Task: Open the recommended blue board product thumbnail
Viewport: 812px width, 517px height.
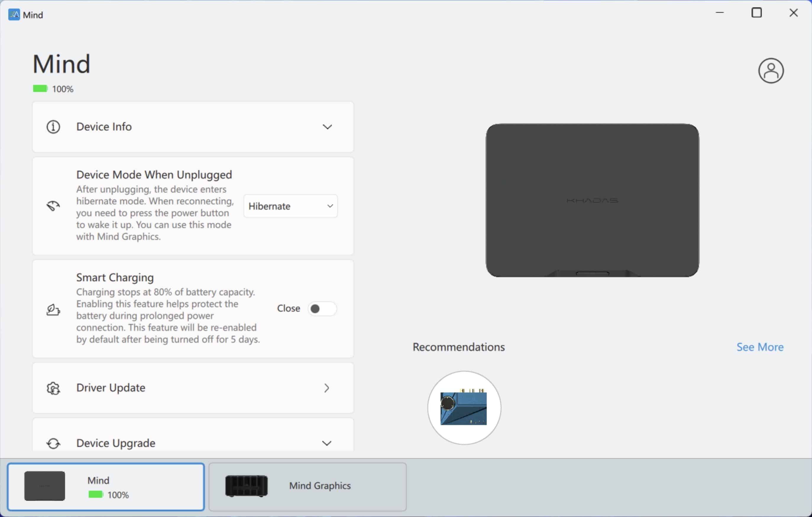Action: coord(464,408)
